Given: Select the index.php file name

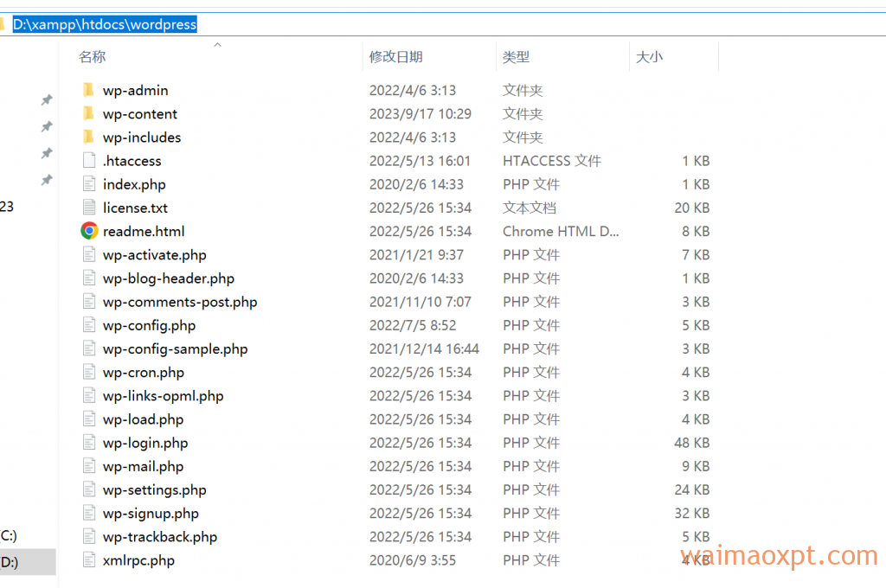Looking at the screenshot, I should (x=134, y=184).
